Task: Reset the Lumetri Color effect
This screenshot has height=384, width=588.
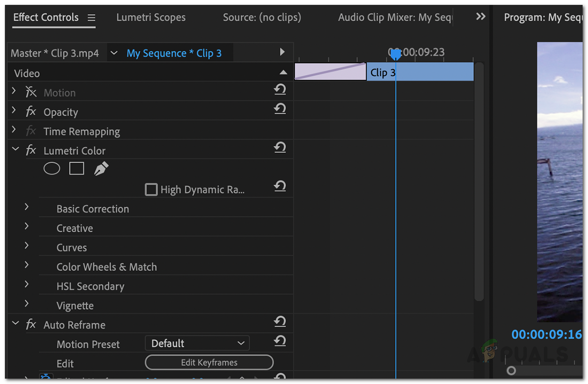Action: pos(280,147)
